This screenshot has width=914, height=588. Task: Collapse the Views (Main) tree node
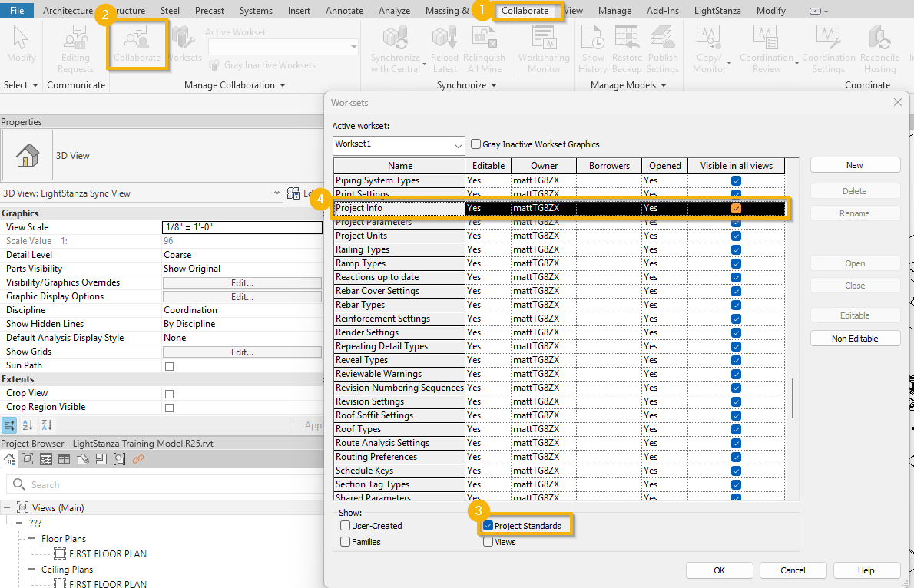pos(7,507)
